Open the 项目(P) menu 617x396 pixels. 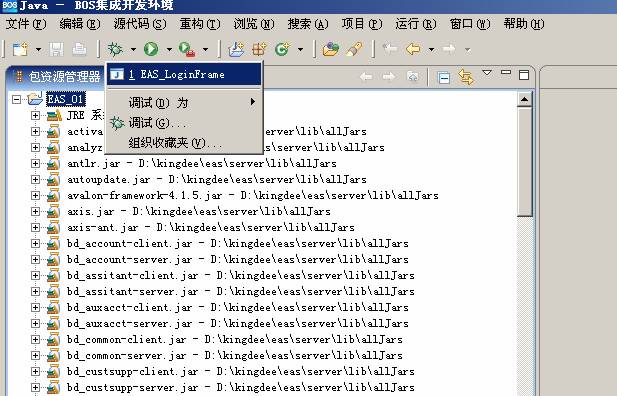tap(362, 24)
